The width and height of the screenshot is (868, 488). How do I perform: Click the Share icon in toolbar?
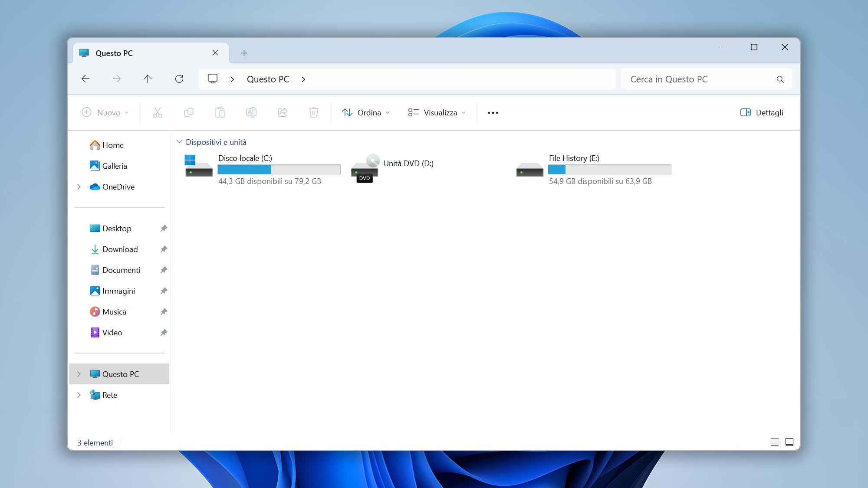pyautogui.click(x=283, y=112)
